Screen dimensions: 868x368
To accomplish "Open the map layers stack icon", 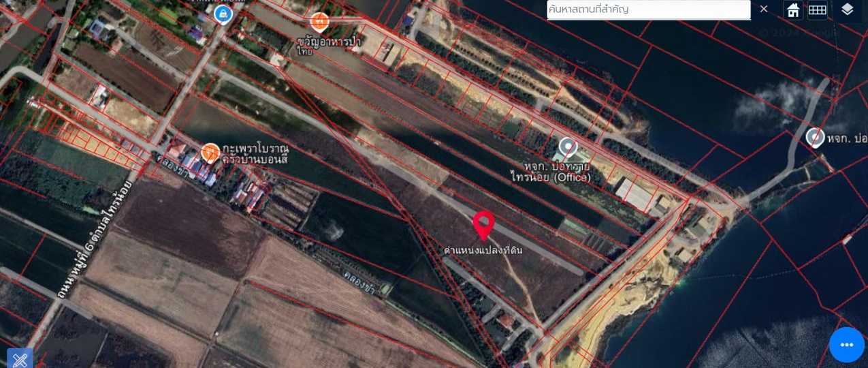I will point(847,10).
